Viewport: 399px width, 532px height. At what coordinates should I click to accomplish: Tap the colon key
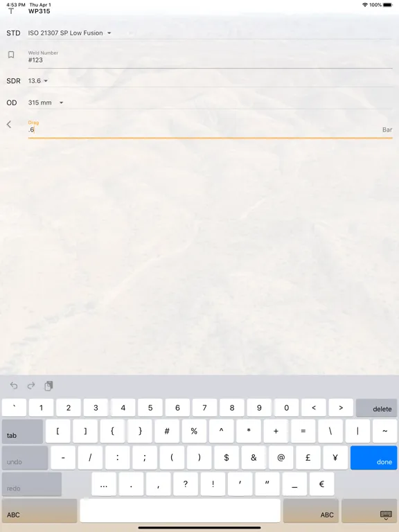[x=117, y=458]
